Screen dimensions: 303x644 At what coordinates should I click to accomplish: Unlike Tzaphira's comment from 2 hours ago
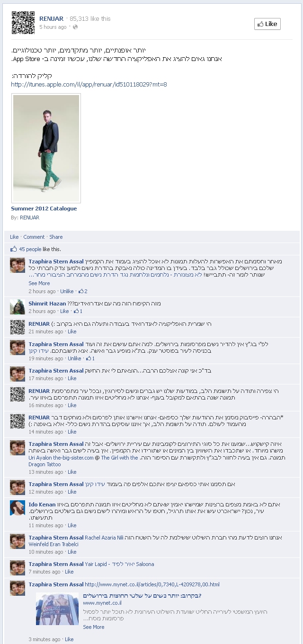(67, 291)
